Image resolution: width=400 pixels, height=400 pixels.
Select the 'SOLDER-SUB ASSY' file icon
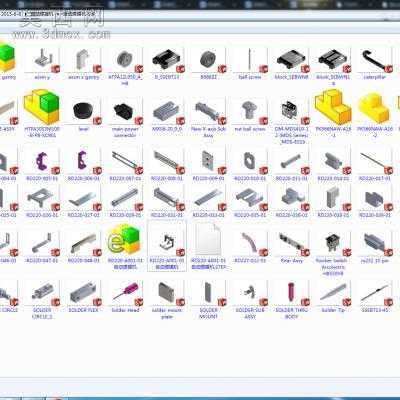point(250,293)
